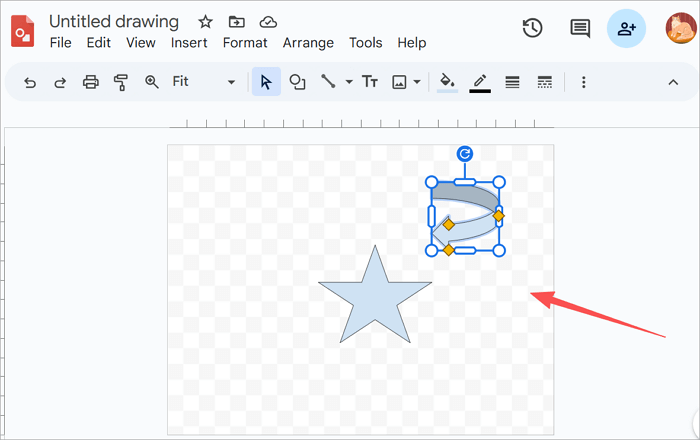Choose the Select arrow tool
This screenshot has height=440, width=700.
[x=266, y=82]
